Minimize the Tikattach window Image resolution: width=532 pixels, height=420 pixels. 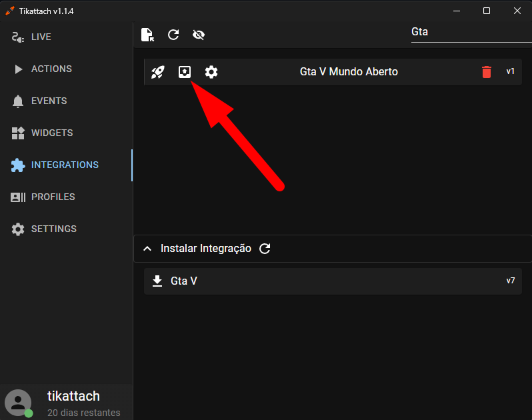tap(457, 11)
